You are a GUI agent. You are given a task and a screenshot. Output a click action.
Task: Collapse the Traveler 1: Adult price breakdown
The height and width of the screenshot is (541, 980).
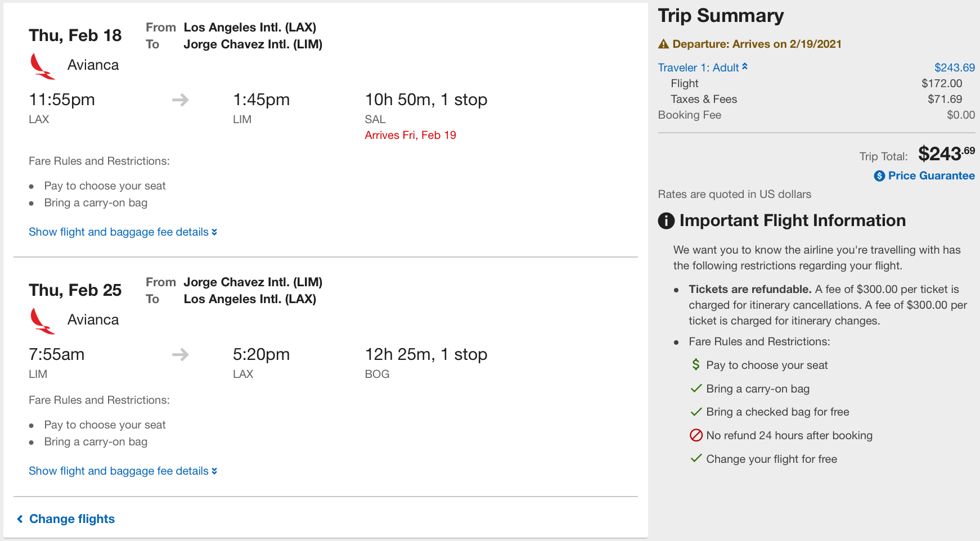tap(703, 67)
